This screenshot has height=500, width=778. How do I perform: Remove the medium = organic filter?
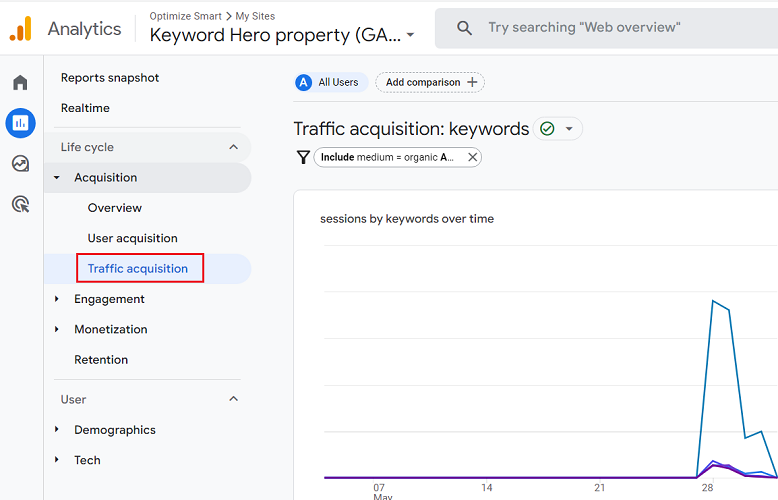[472, 157]
